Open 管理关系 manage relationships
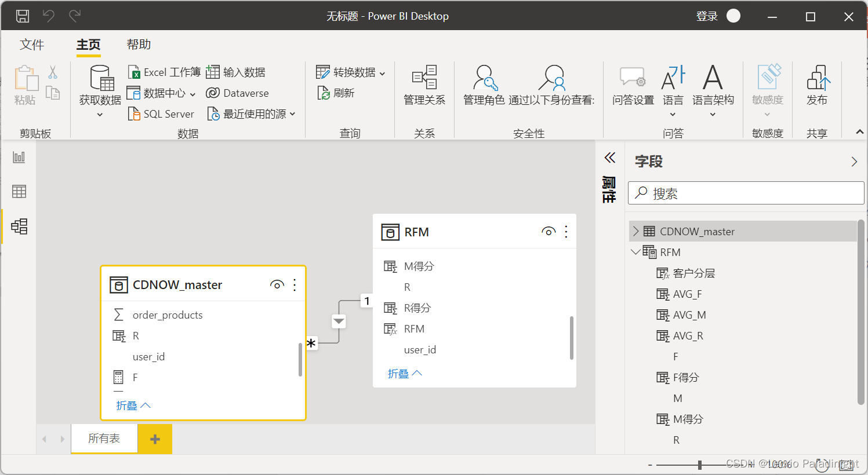Viewport: 868px width, 475px height. click(424, 85)
